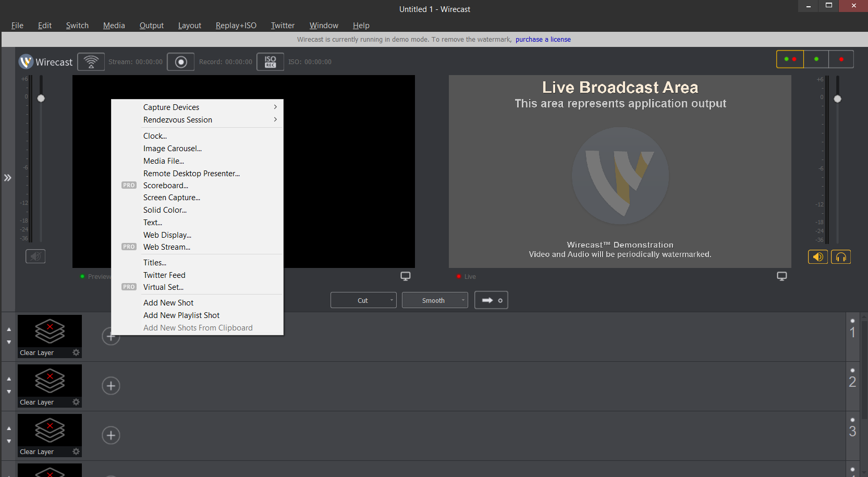This screenshot has height=477, width=868.
Task: Toggle live audio speaker output
Action: point(818,256)
